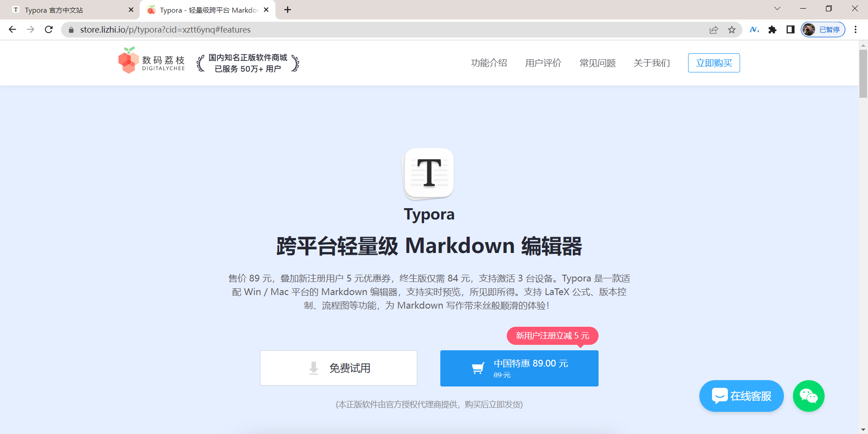Switch to Typora 官方中文站 tab

(x=72, y=10)
